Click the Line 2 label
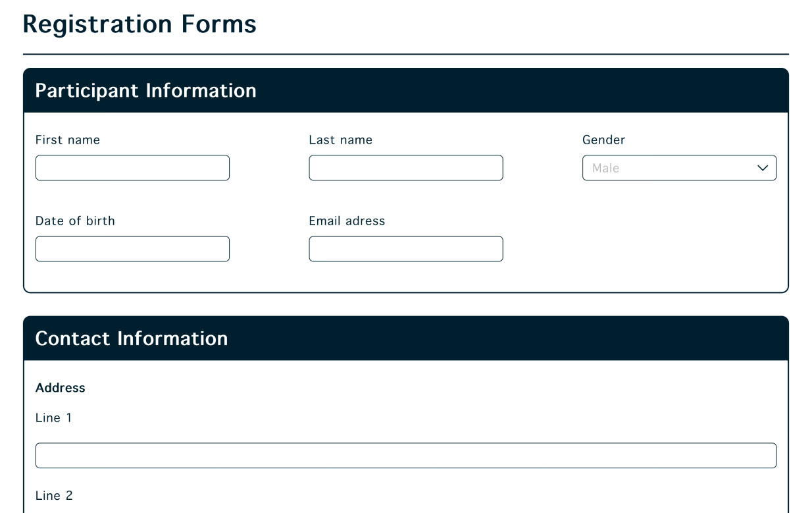The image size is (812, 513). pos(53,495)
